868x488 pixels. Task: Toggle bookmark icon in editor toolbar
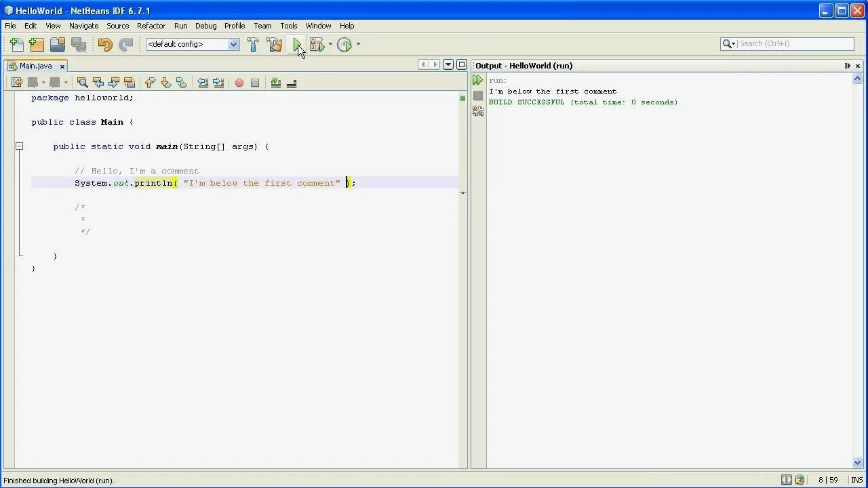click(181, 83)
